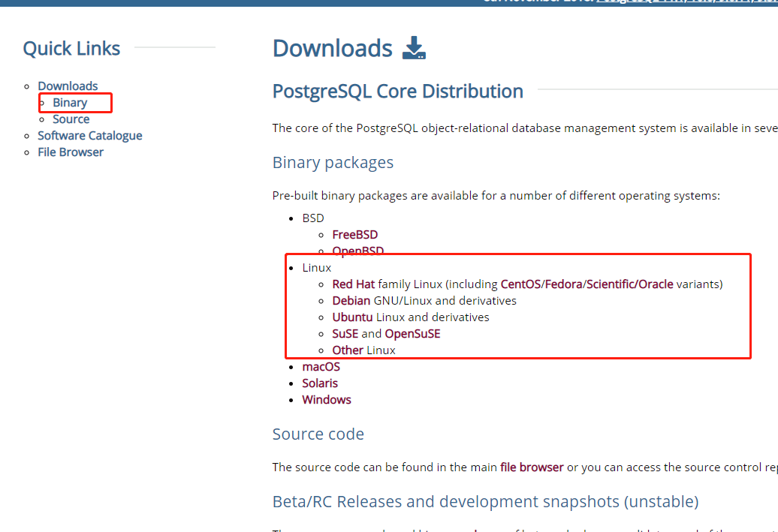Click the Source code heading
Viewport: 778px width, 532px height.
click(318, 434)
